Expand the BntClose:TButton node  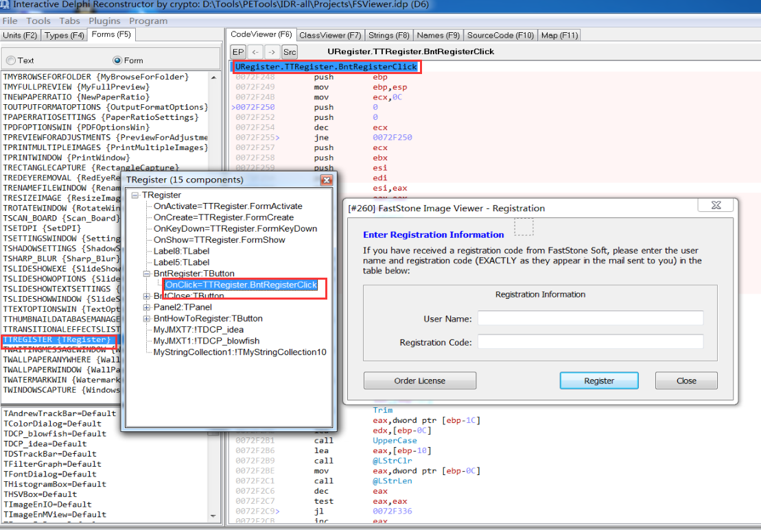tap(147, 296)
